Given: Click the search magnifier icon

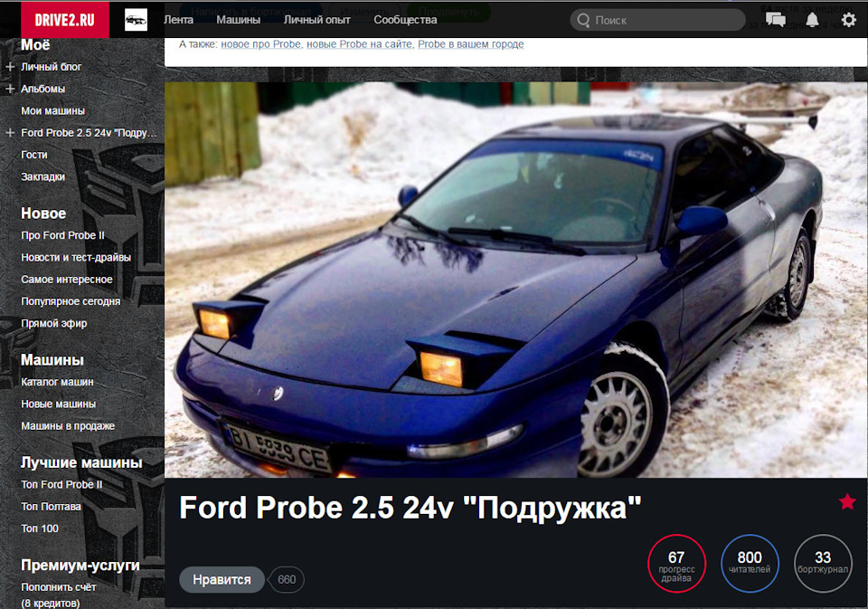Looking at the screenshot, I should tap(583, 21).
